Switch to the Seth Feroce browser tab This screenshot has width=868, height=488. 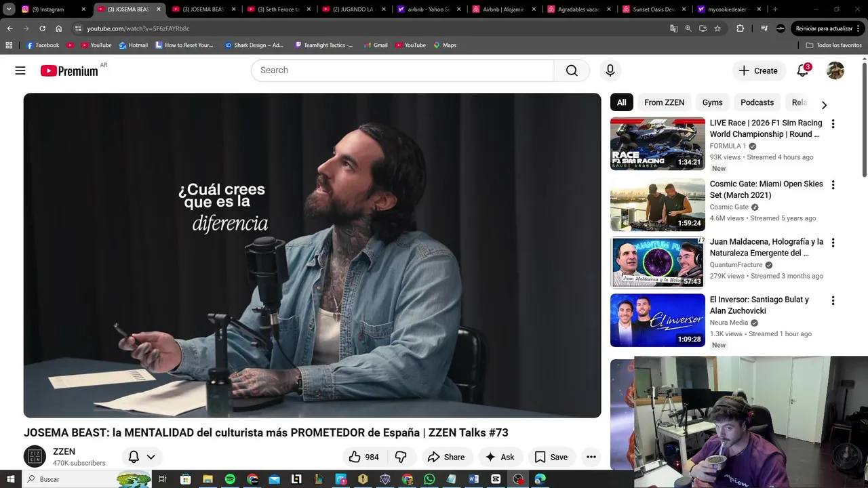pyautogui.click(x=279, y=9)
